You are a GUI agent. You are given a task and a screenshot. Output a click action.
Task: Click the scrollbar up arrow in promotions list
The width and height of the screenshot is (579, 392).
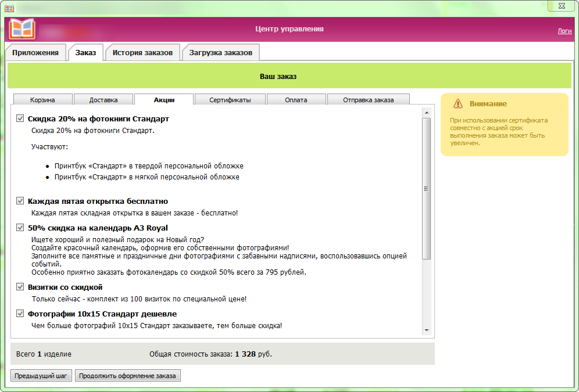tap(426, 113)
